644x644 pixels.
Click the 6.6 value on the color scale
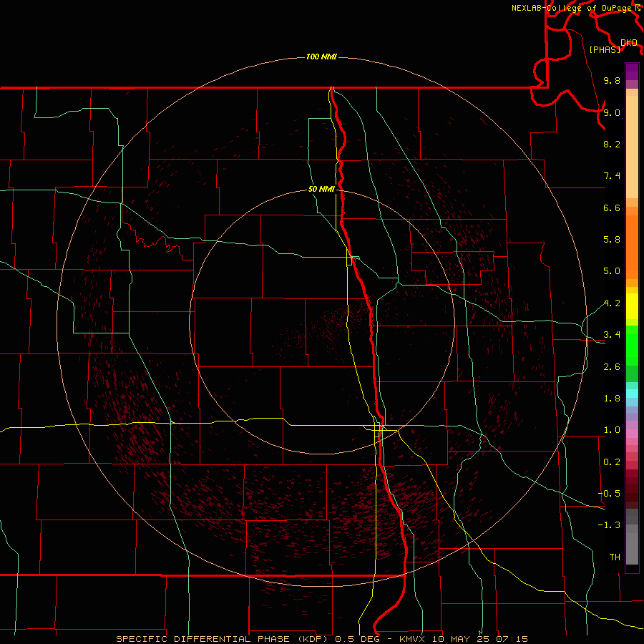[612, 208]
